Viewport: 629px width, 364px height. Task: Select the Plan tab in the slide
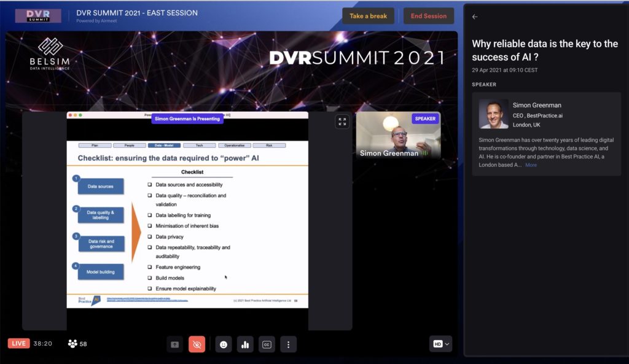click(95, 145)
